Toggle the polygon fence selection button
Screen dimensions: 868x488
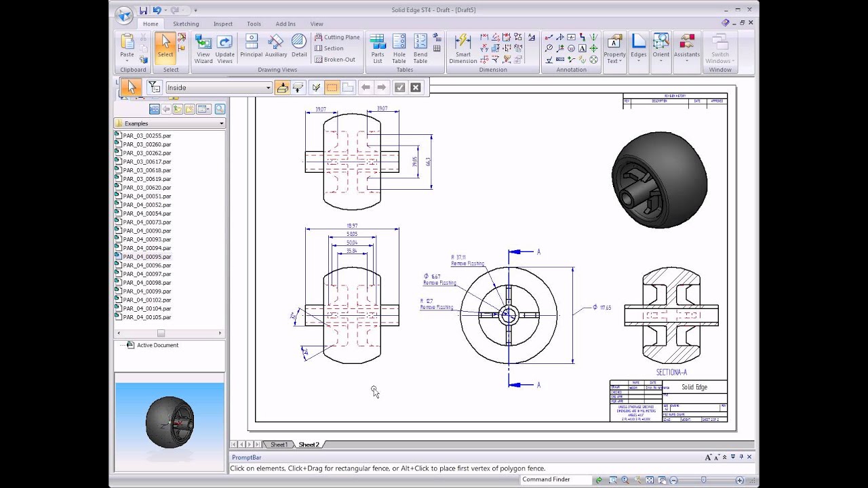348,87
